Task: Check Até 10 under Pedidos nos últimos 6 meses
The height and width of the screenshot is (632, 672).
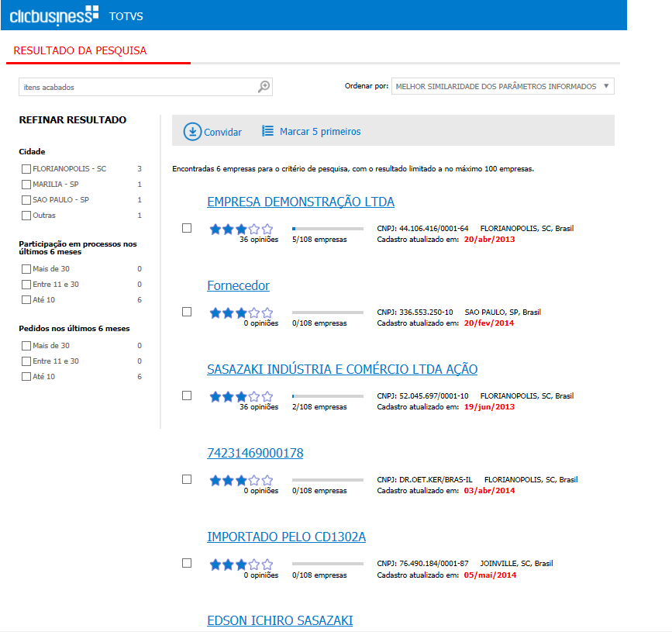Action: [x=26, y=376]
